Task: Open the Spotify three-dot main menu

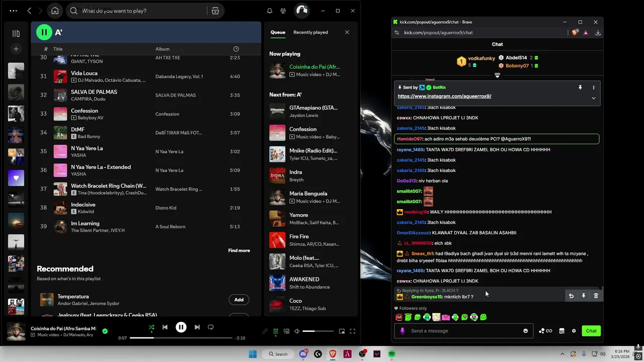Action: point(13,11)
